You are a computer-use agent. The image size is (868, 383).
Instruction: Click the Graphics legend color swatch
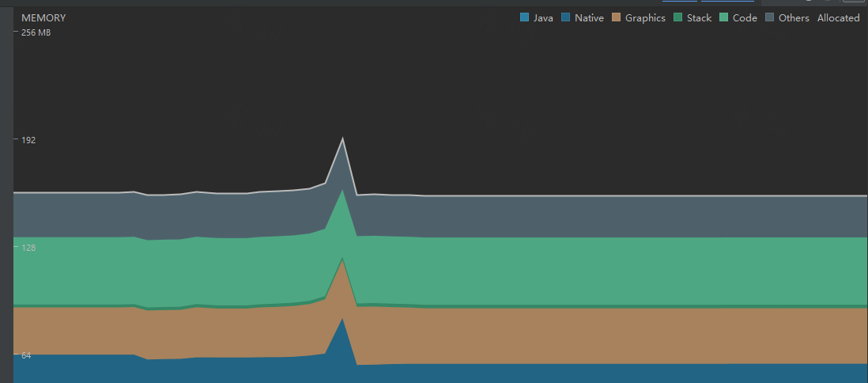click(616, 17)
